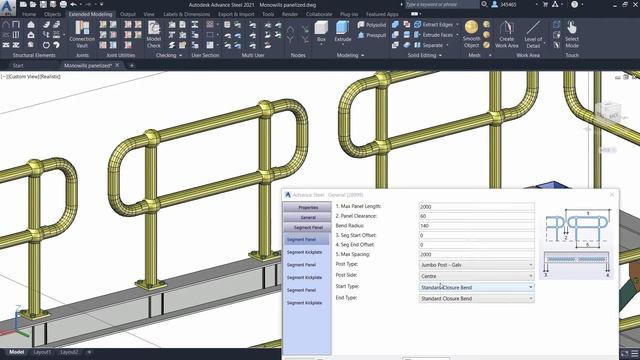This screenshot has width=640, height=360.
Task: Click the Max Spacing field
Action: pos(476,254)
